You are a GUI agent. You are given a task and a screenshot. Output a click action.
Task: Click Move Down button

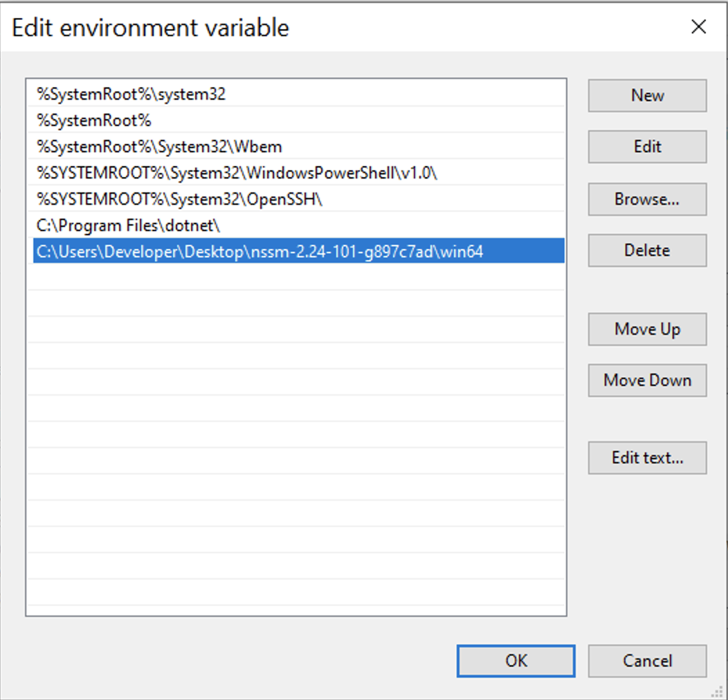(647, 380)
